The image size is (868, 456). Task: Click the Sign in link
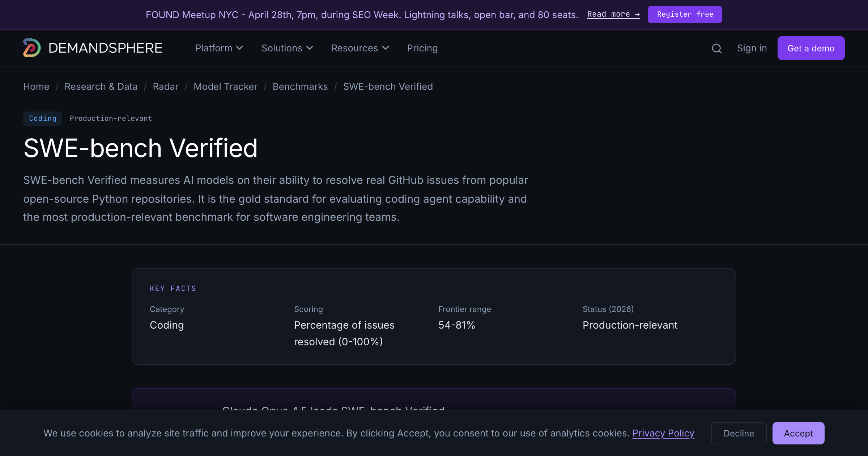752,48
